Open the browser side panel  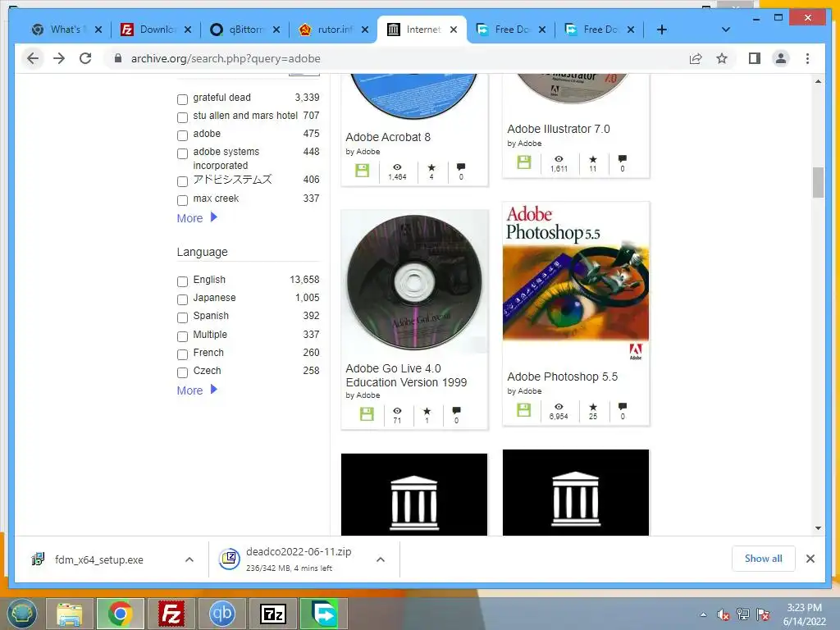[755, 58]
